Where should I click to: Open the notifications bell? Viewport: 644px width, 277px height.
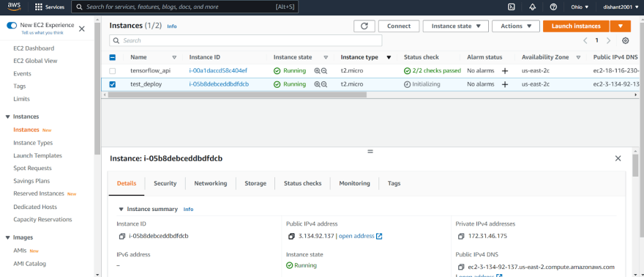533,7
